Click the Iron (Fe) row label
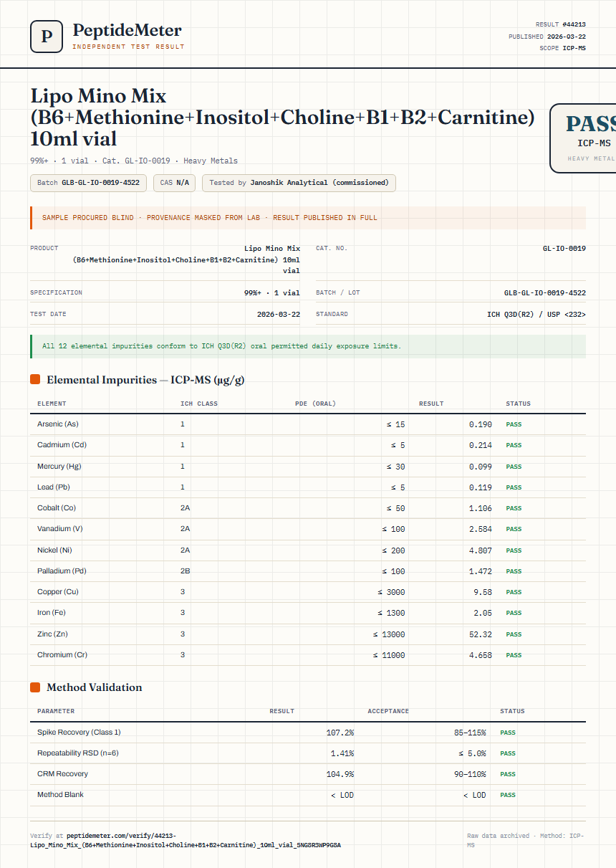Viewport: 616px width, 868px height. tap(52, 613)
